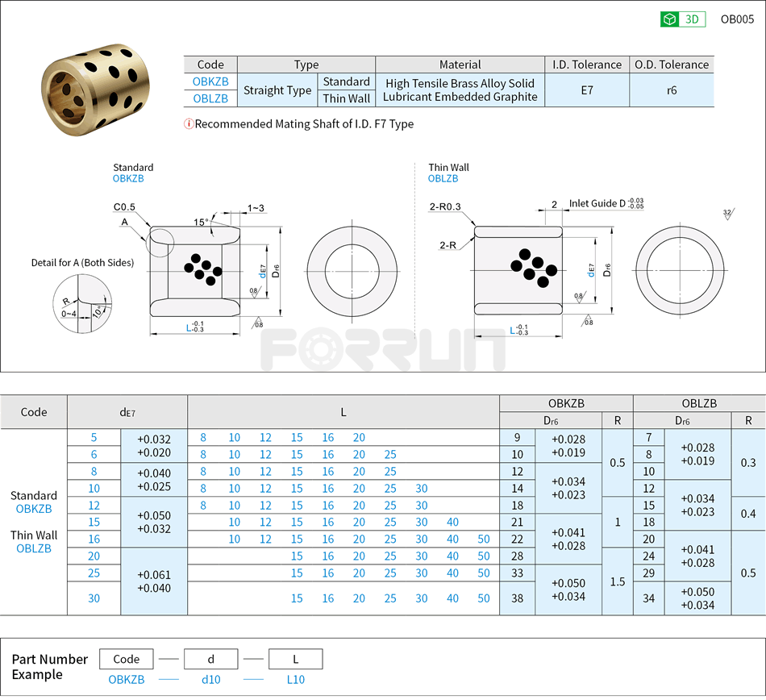Click the Code box in Part Number Example
The image size is (766, 700).
[126, 659]
